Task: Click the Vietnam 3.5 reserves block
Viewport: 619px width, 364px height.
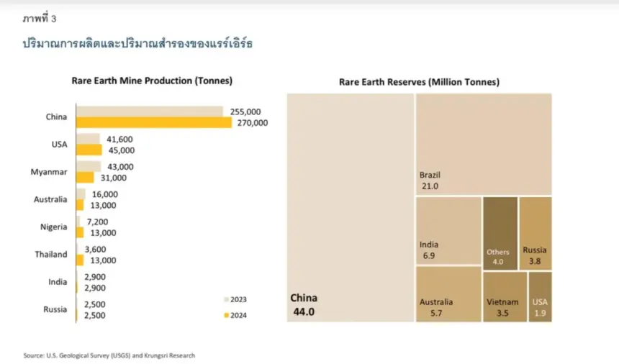Action: point(505,297)
